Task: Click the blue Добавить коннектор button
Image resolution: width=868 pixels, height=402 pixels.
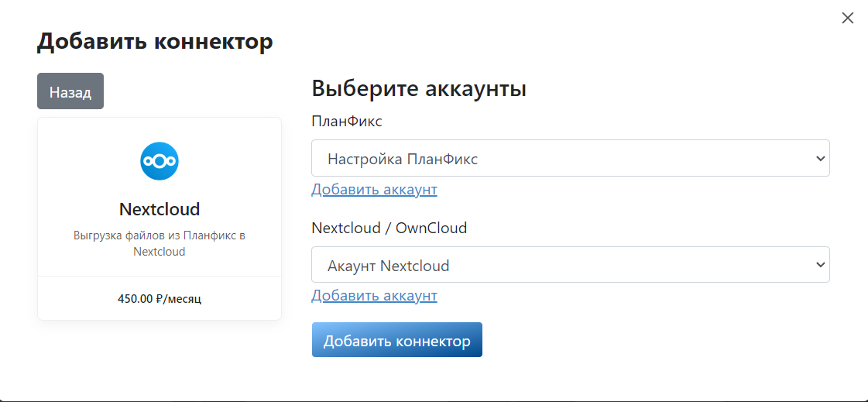Action: pyautogui.click(x=397, y=340)
